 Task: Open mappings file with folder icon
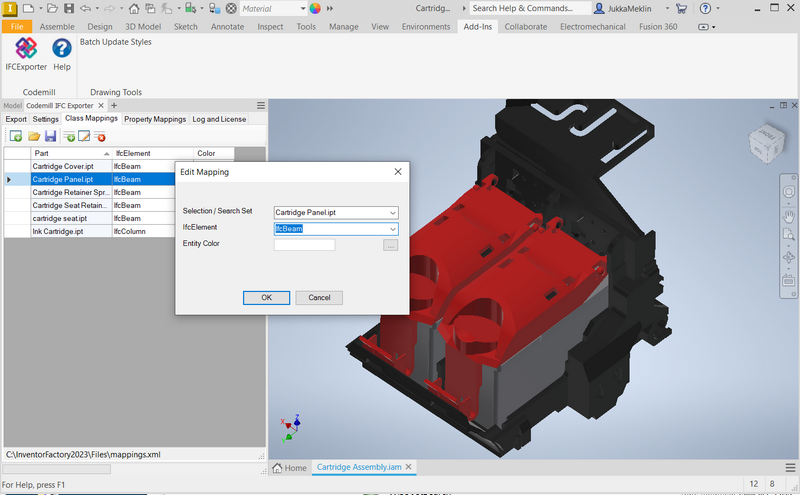[33, 136]
